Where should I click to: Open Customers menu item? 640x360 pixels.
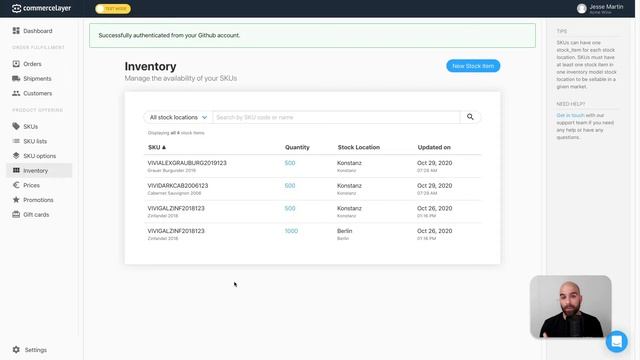click(38, 93)
